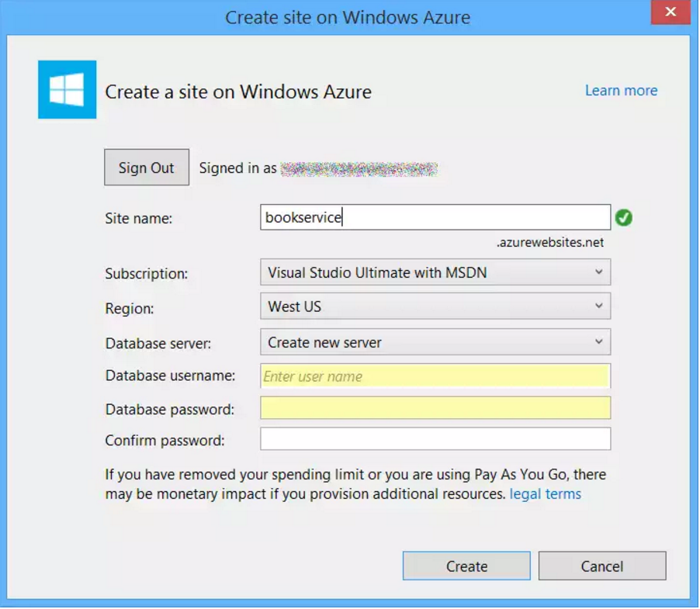700x609 pixels.
Task: Expand the Database server combo box
Action: tap(435, 342)
